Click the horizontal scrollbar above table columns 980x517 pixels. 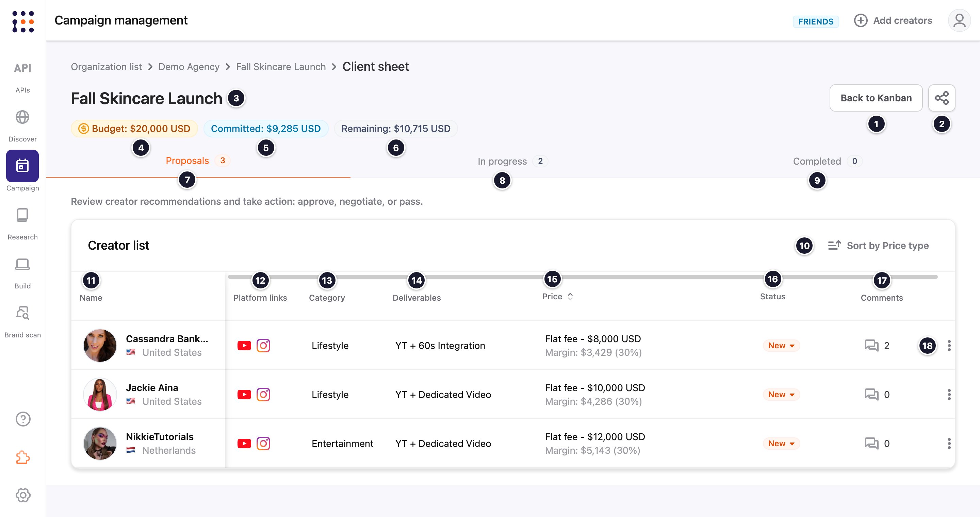coord(583,277)
